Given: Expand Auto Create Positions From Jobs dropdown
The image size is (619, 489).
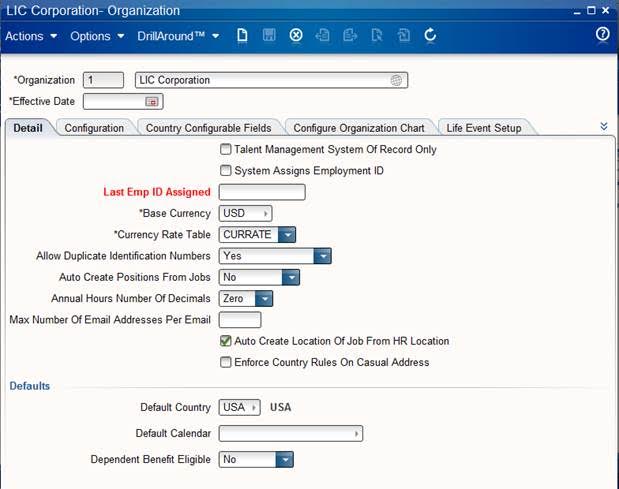Looking at the screenshot, I should [291, 277].
